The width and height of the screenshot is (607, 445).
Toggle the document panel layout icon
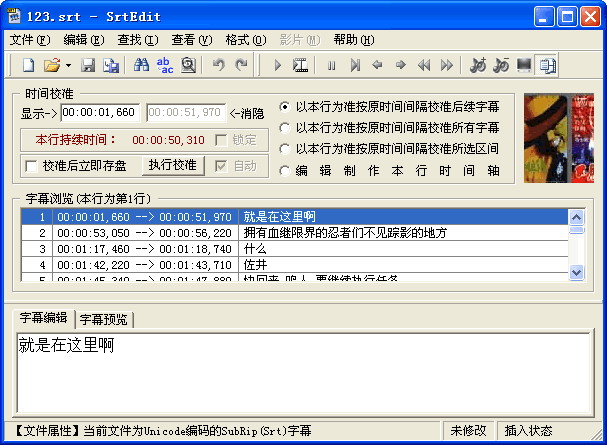[547, 65]
